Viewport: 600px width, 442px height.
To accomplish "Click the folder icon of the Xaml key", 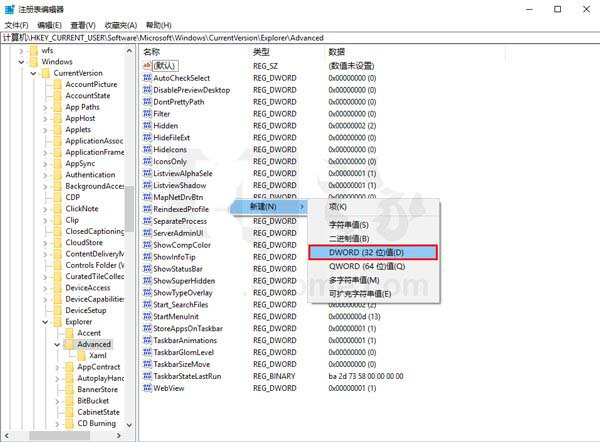I will coord(81,356).
